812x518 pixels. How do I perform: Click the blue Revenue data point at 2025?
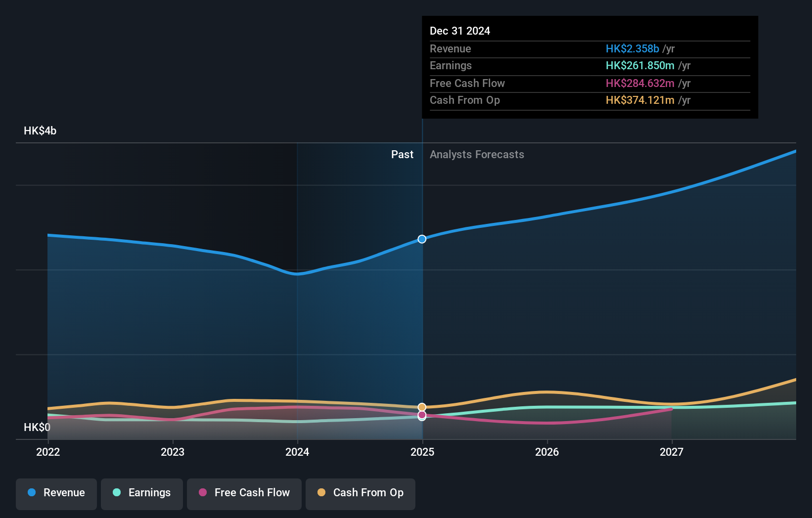tap(422, 239)
